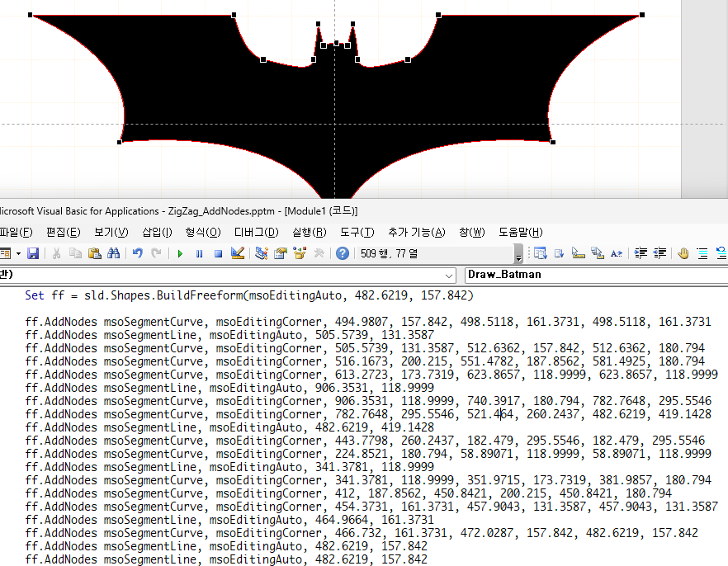Image resolution: width=728 pixels, height=566 pixels.
Task: Select the bottom-left wing corner edit point
Action: 120,142
